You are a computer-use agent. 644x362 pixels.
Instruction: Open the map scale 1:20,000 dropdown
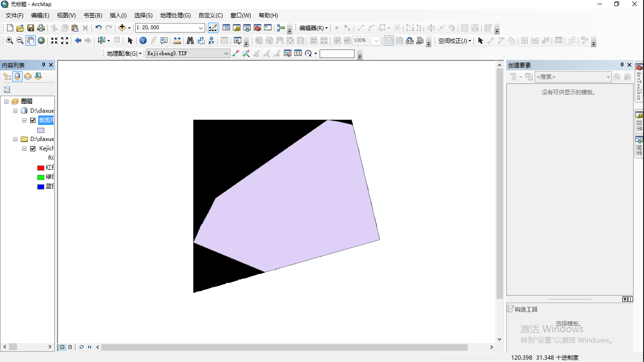coord(201,28)
